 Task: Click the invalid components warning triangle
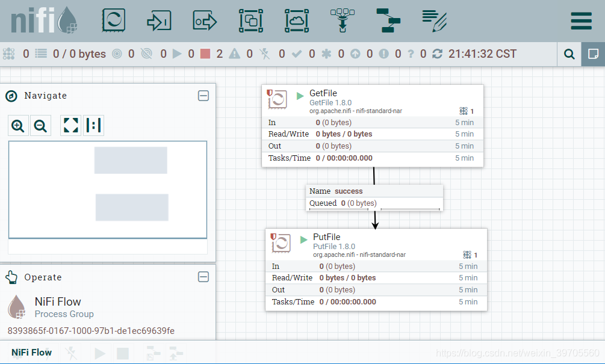click(x=234, y=54)
